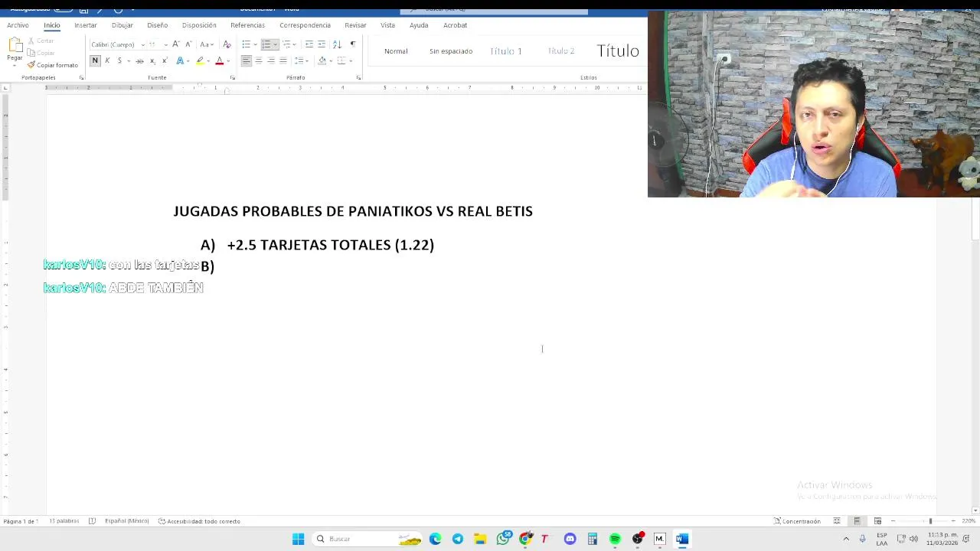Click the text effects blue A icon
980x551 pixels.
click(180, 60)
